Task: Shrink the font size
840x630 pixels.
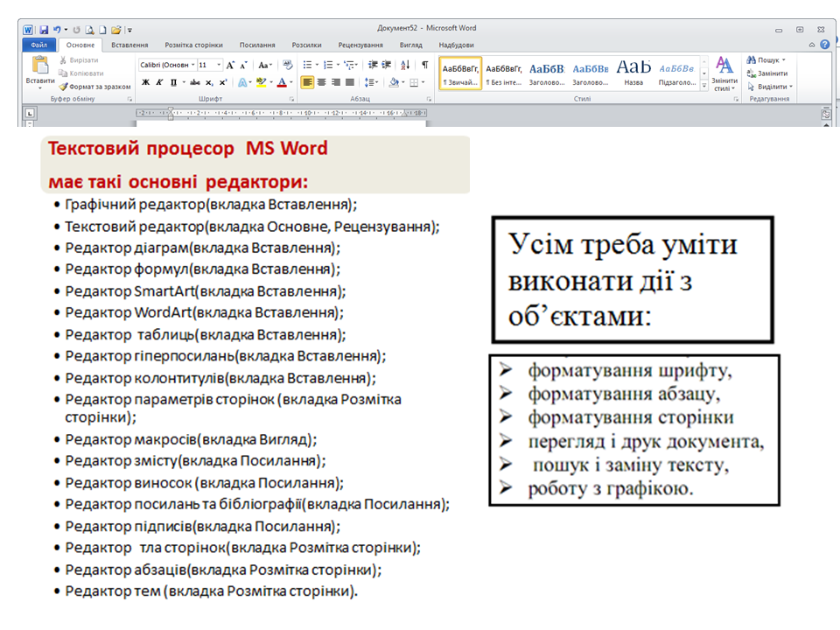Action: point(243,66)
